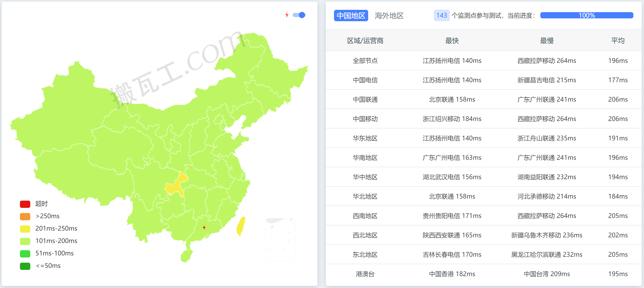This screenshot has width=644, height=288.
Task: Switch to 中国地区 tab
Action: (x=351, y=16)
